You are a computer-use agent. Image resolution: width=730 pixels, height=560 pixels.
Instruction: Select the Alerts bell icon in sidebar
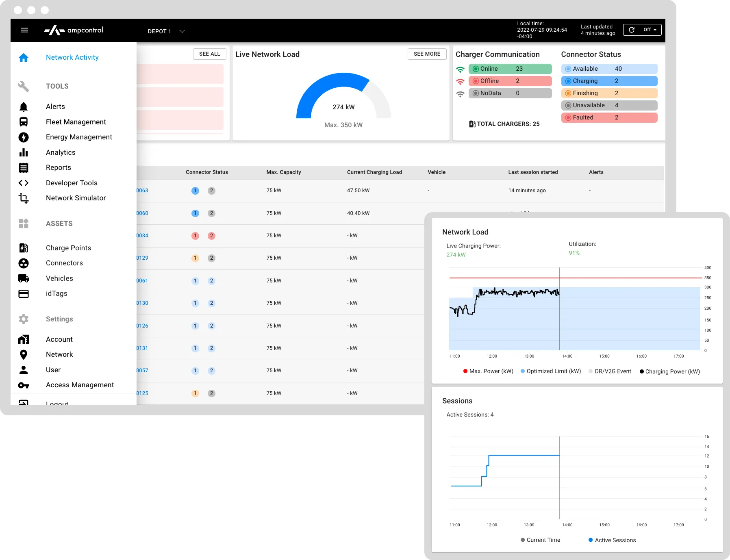click(24, 106)
